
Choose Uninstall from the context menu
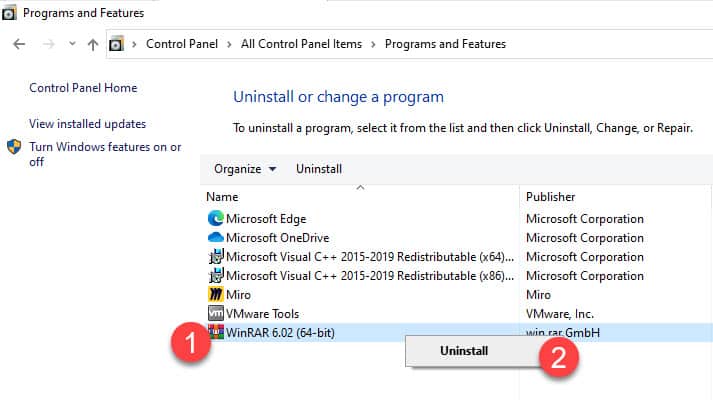point(464,351)
